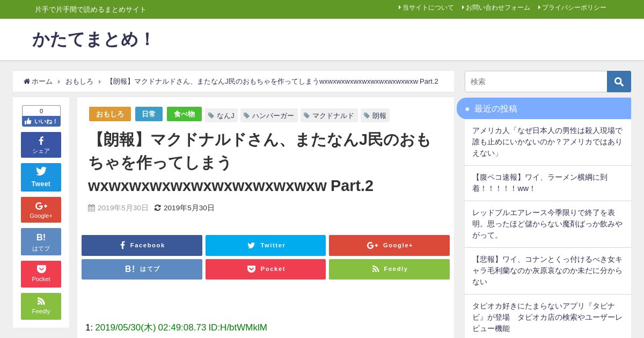Screen dimensions: 644x338
Task: Tweet using the sidebar Tweet button
Action: pos(41,177)
